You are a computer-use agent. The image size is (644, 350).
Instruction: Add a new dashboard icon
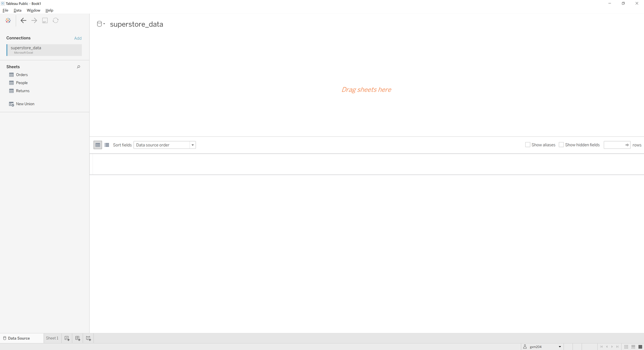pos(78,338)
